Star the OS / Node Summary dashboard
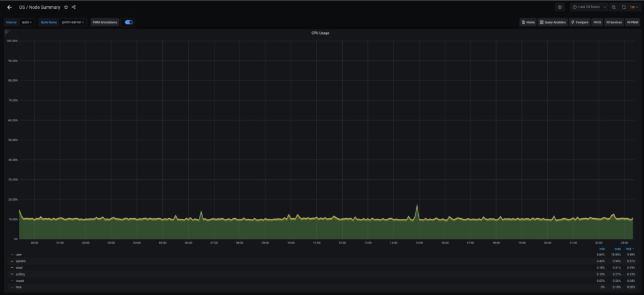 66,8
